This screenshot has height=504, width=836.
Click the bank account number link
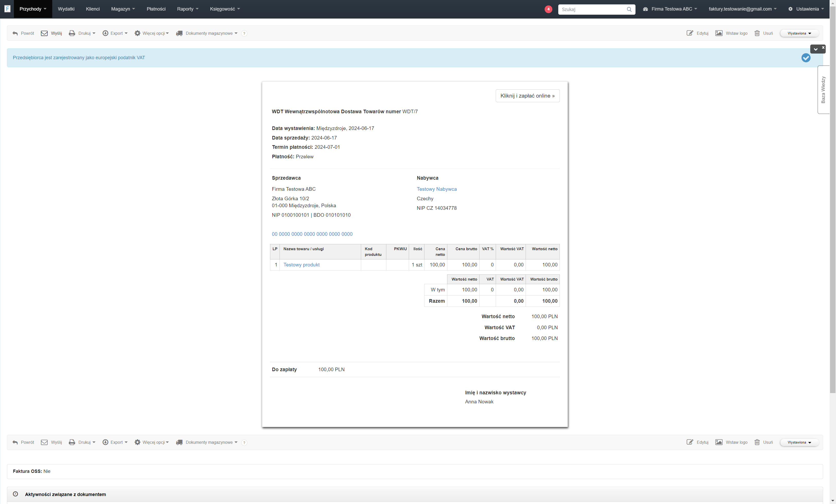coord(312,234)
